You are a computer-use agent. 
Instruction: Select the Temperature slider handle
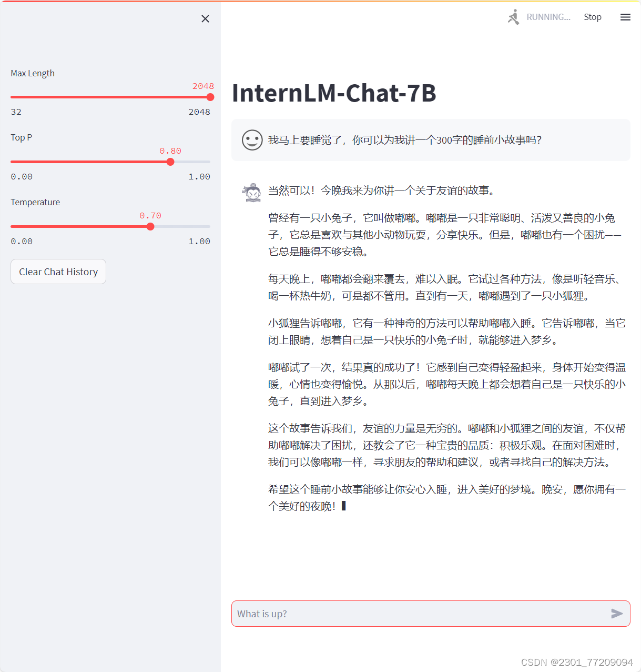tap(150, 226)
